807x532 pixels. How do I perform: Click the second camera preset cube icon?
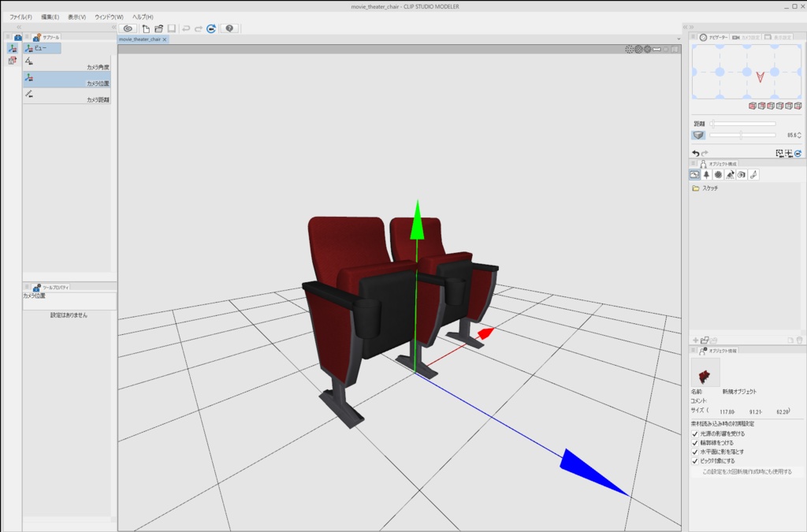click(x=762, y=106)
